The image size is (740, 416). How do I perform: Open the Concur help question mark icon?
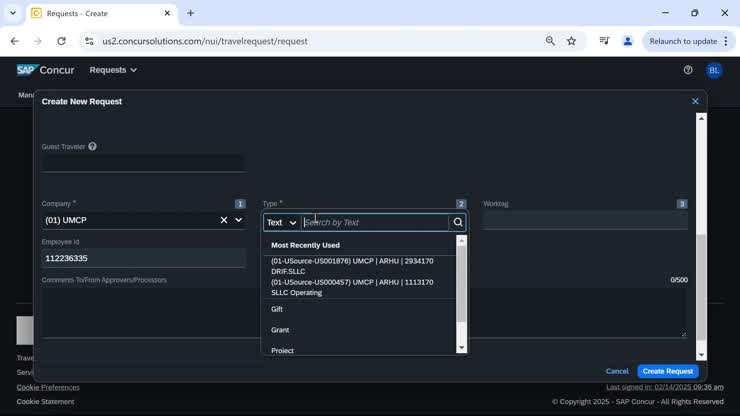coord(688,70)
